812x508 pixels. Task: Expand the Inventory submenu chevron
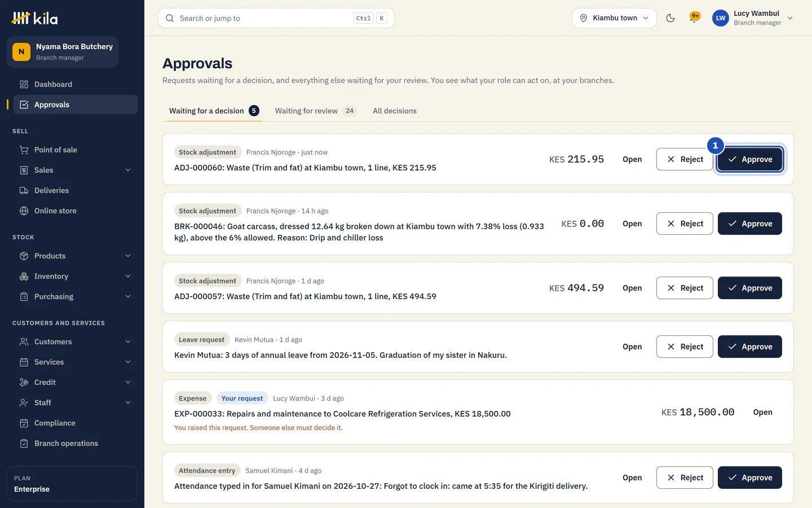(128, 276)
